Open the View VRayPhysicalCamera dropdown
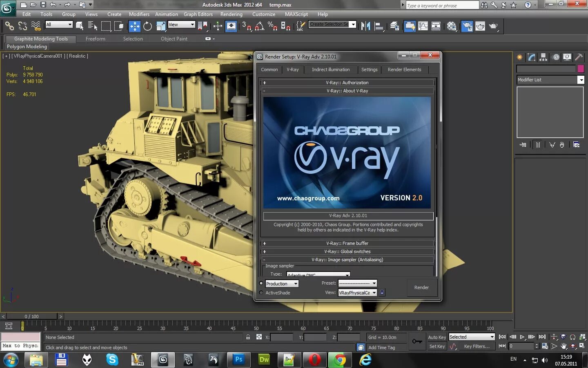This screenshot has width=588, height=368. pos(357,292)
